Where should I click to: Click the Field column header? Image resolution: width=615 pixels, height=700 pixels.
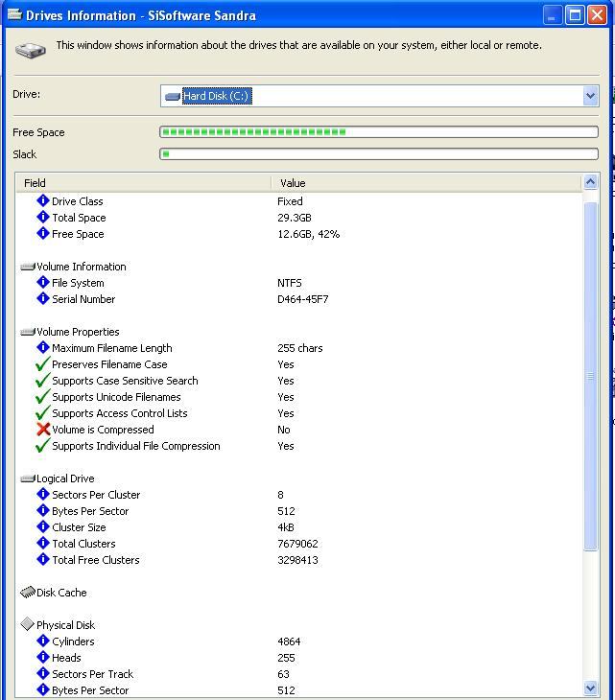(x=143, y=183)
